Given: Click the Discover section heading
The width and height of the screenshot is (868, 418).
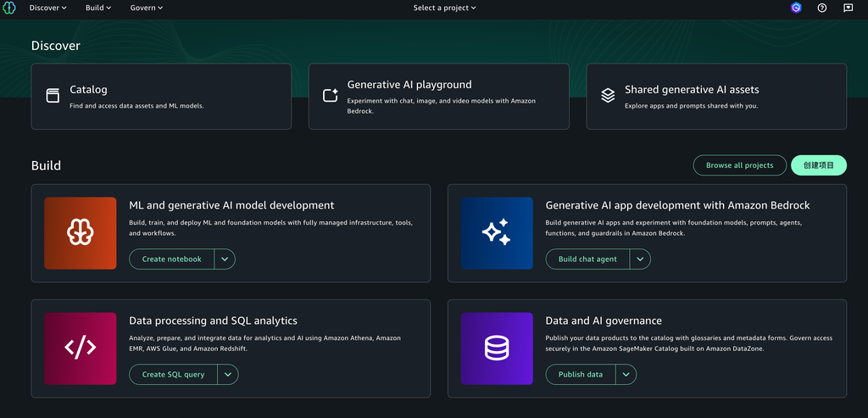Looking at the screenshot, I should (56, 46).
